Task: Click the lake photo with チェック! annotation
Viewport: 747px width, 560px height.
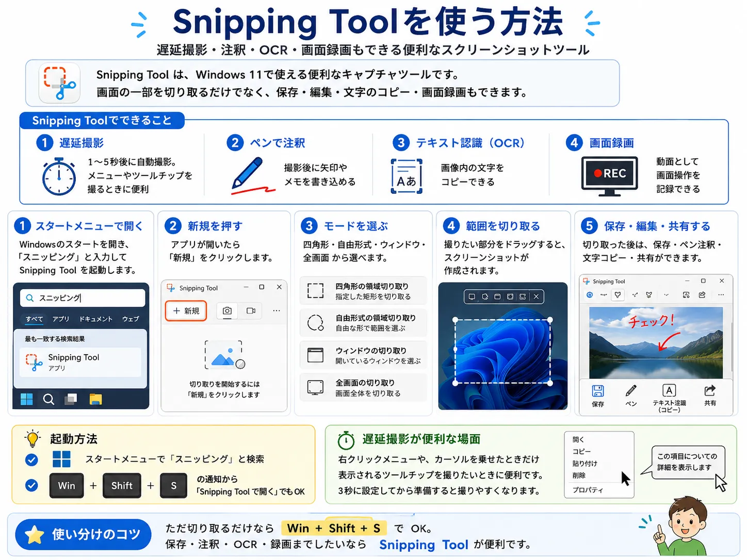Action: point(656,343)
